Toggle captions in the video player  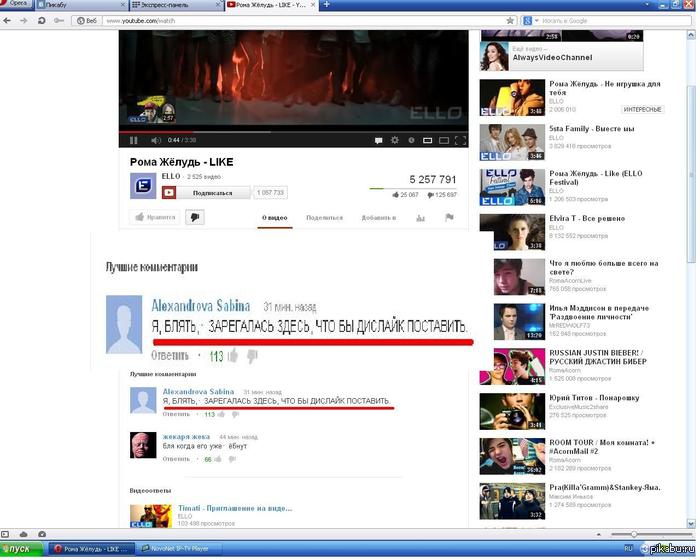tap(379, 141)
